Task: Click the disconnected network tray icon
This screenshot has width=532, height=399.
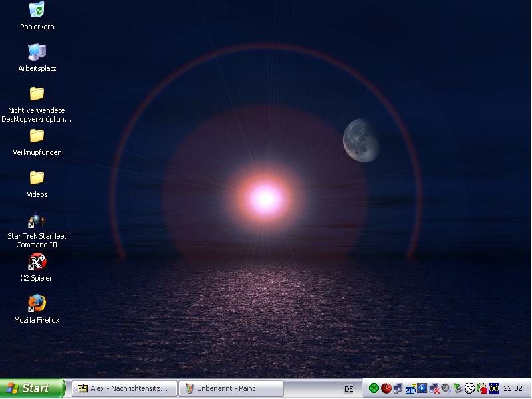Action: click(434, 388)
